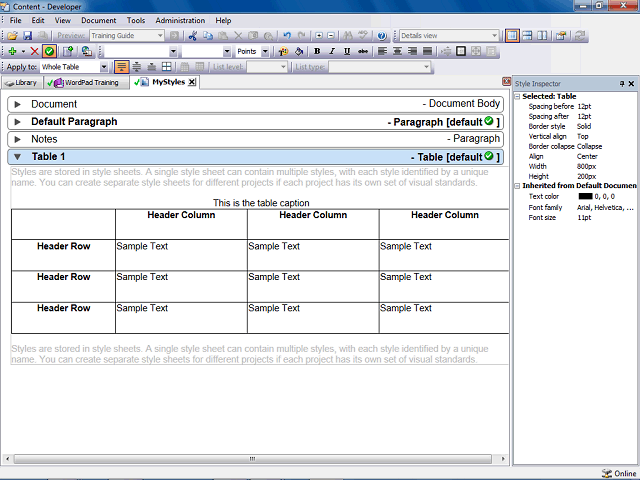Open the dropdown arrow next to Add

point(23,51)
